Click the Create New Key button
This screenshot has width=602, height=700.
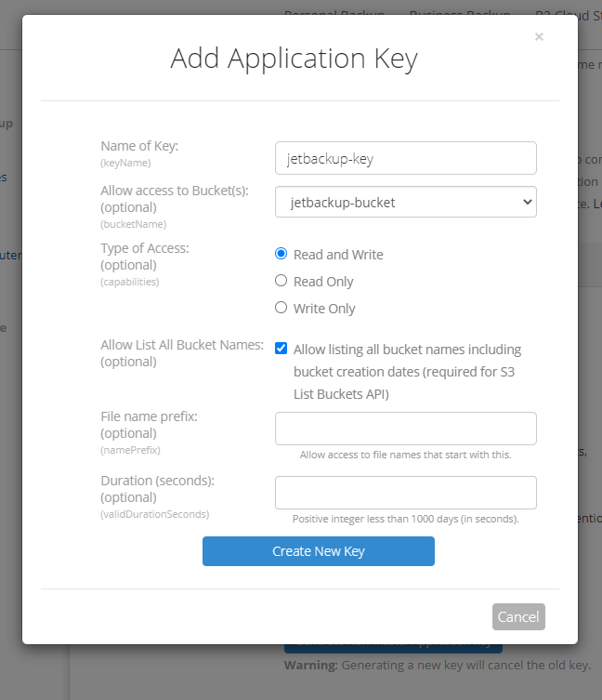[x=318, y=551]
